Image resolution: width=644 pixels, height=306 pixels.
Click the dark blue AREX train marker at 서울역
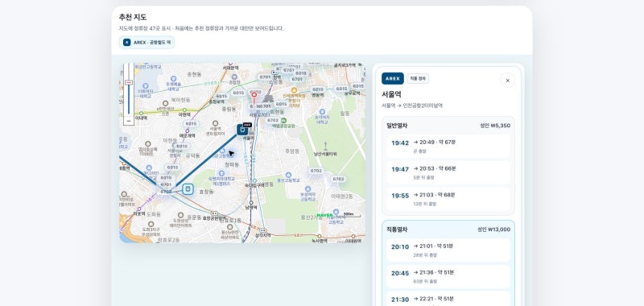[242, 130]
